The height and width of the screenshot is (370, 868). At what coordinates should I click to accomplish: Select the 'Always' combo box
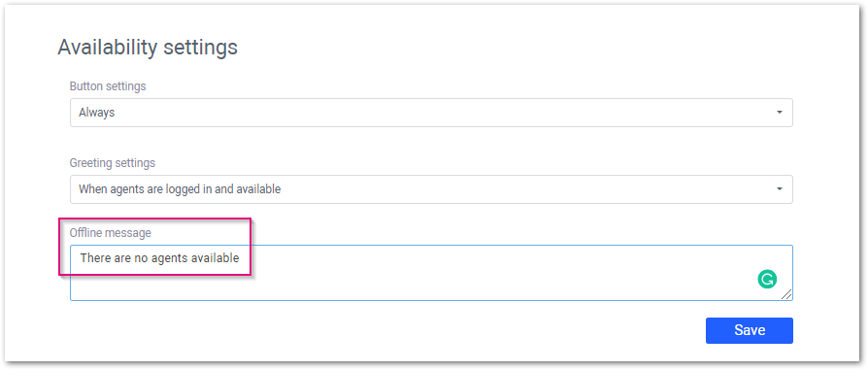[431, 113]
